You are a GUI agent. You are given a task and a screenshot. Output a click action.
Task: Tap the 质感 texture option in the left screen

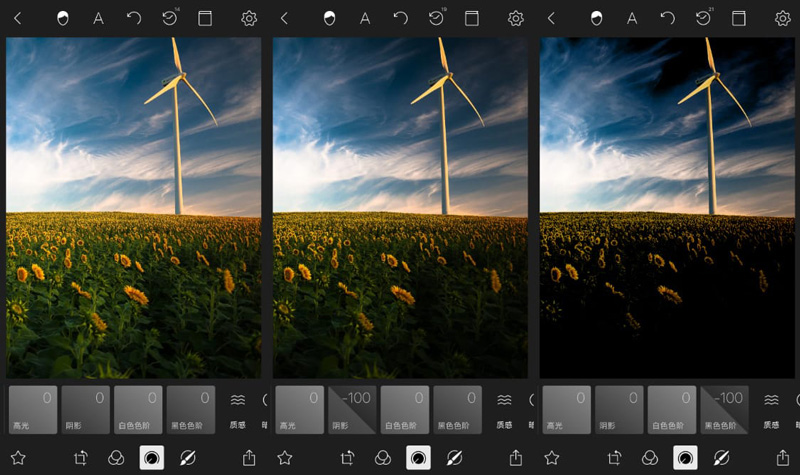coord(238,410)
